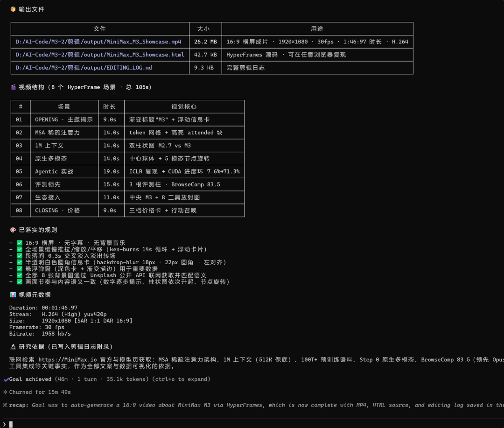504x428 pixels.
Task: Click the terminal input cursor line
Action: tap(252, 424)
